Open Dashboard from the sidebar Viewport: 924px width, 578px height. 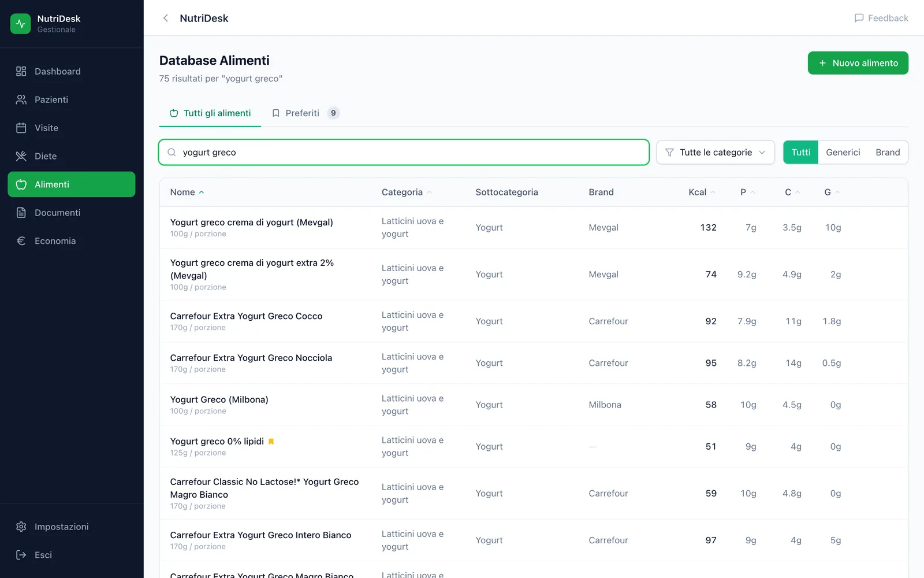pos(72,71)
